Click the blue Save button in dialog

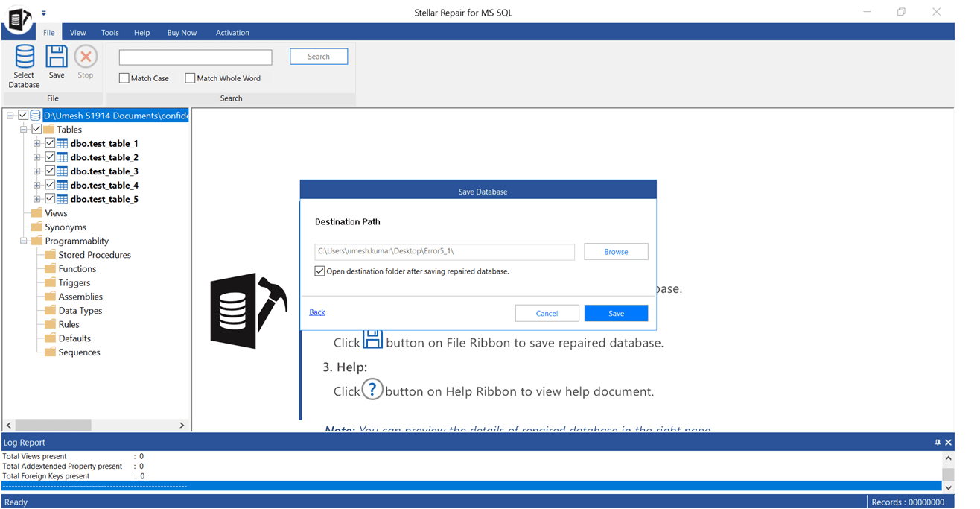pyautogui.click(x=616, y=314)
